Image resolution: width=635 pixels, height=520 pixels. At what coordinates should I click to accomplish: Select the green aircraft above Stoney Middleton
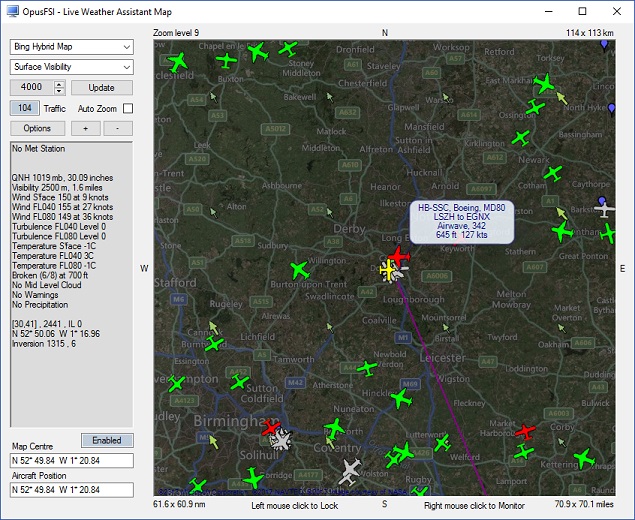click(288, 49)
